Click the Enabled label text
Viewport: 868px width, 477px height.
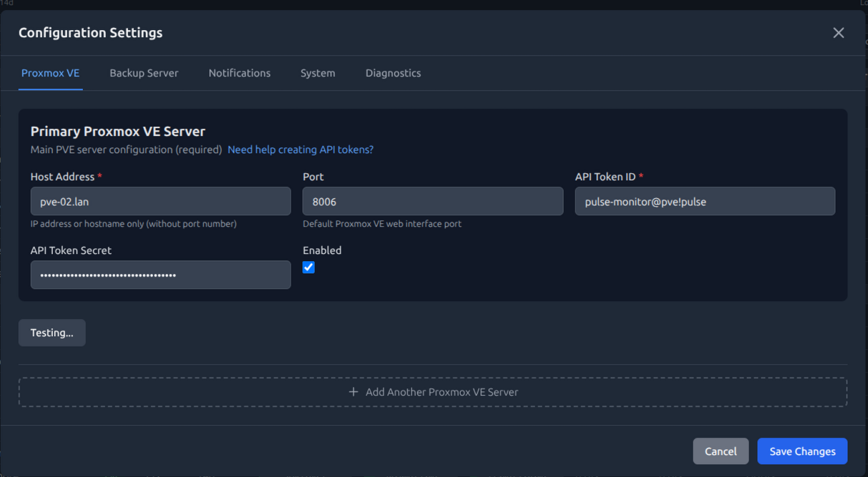click(322, 250)
